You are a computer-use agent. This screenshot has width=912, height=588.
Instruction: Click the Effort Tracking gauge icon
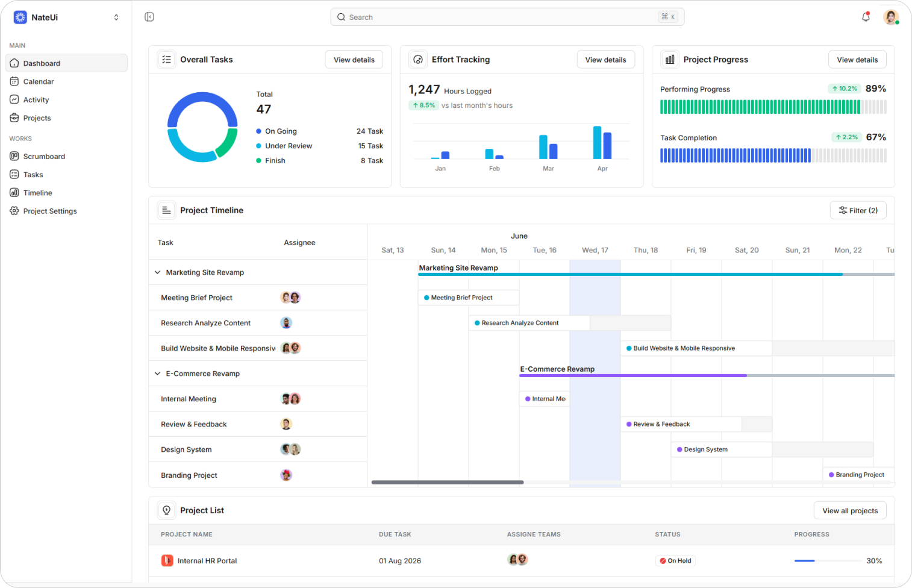[x=418, y=60]
